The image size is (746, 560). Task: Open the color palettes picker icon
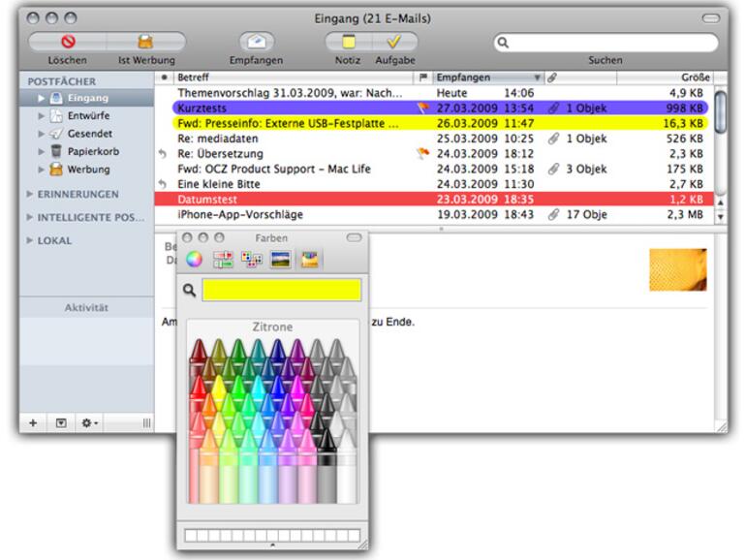tap(251, 259)
